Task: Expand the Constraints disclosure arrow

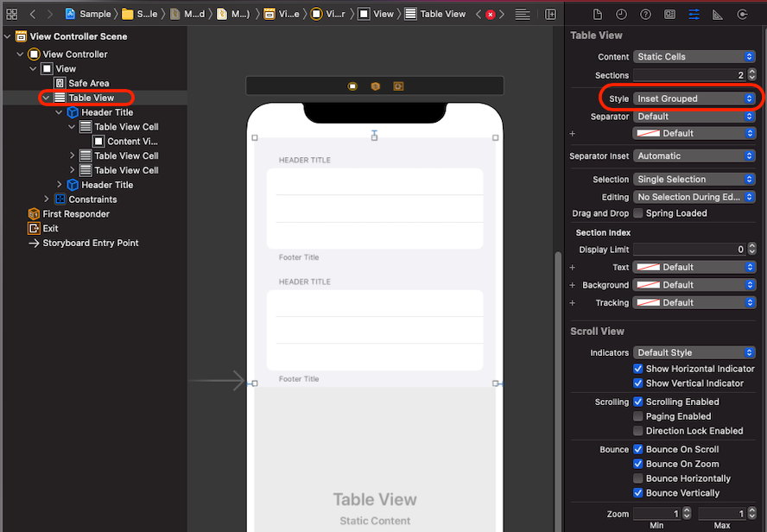Action: (x=47, y=199)
